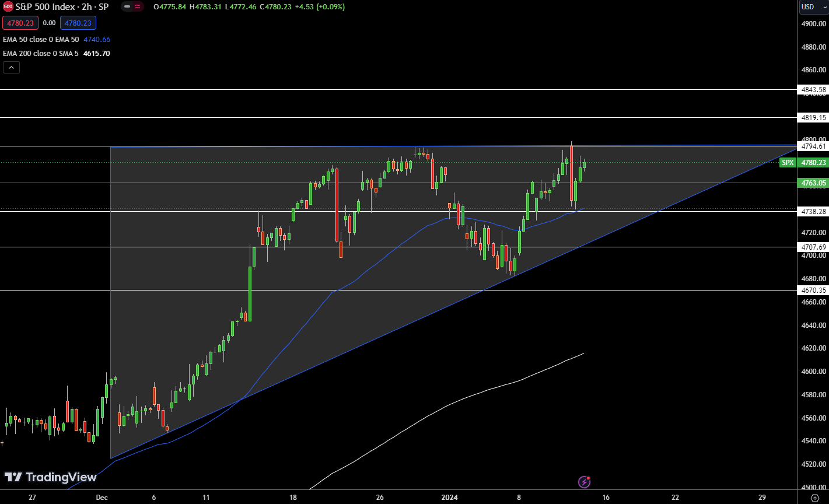
Task: Click the 4720.00 price axis tick
Action: (814, 233)
